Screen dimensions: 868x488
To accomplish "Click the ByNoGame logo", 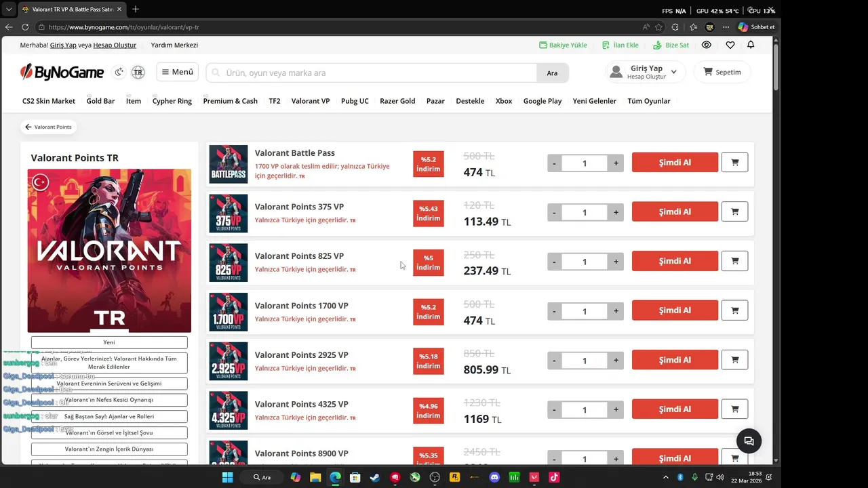I will click(62, 72).
